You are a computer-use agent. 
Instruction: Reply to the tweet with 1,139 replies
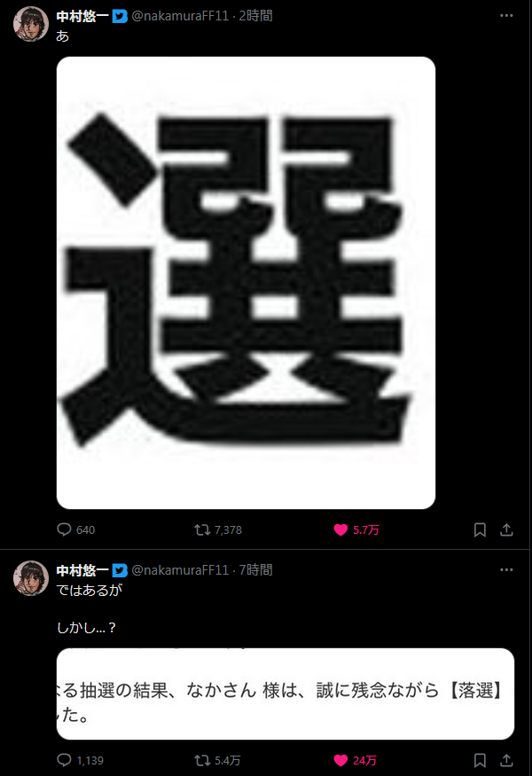point(80,760)
